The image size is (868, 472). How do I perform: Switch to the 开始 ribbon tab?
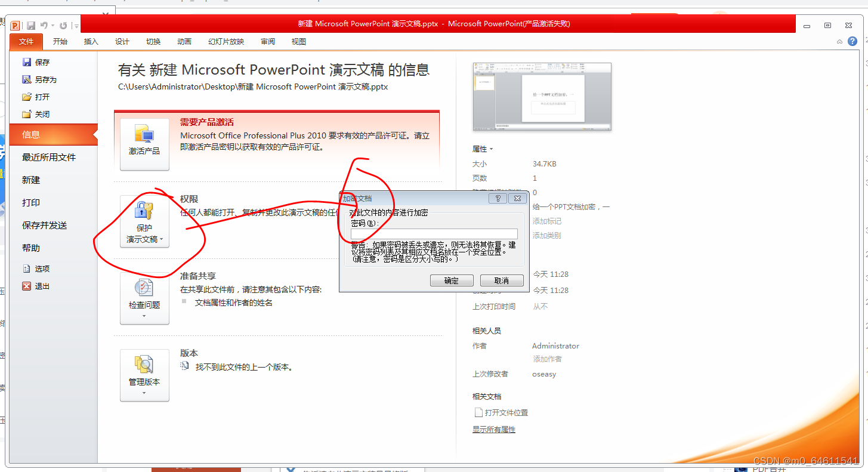point(60,42)
